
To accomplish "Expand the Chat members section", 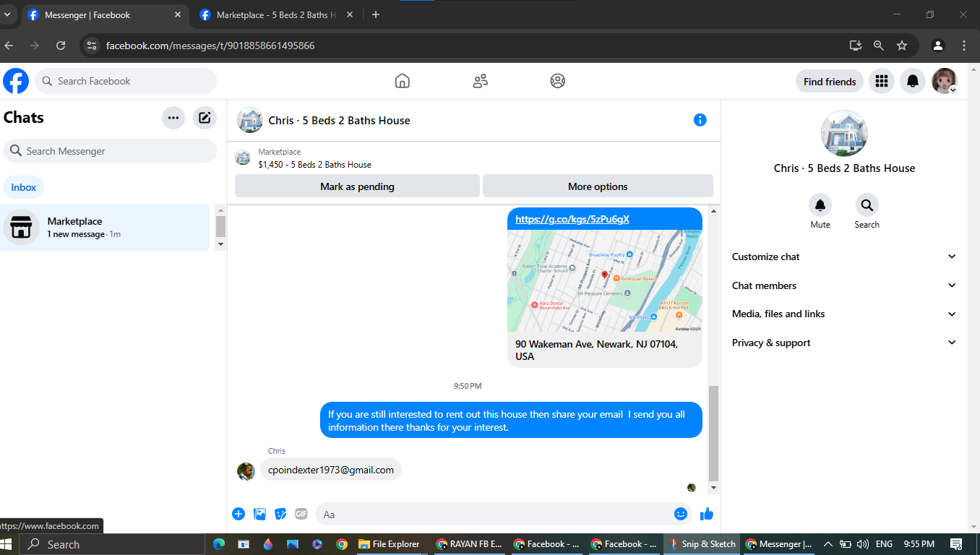I will pyautogui.click(x=843, y=285).
